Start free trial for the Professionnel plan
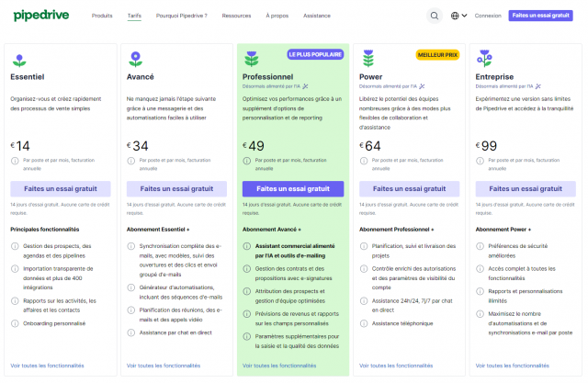This screenshot has width=588, height=383. 293,189
